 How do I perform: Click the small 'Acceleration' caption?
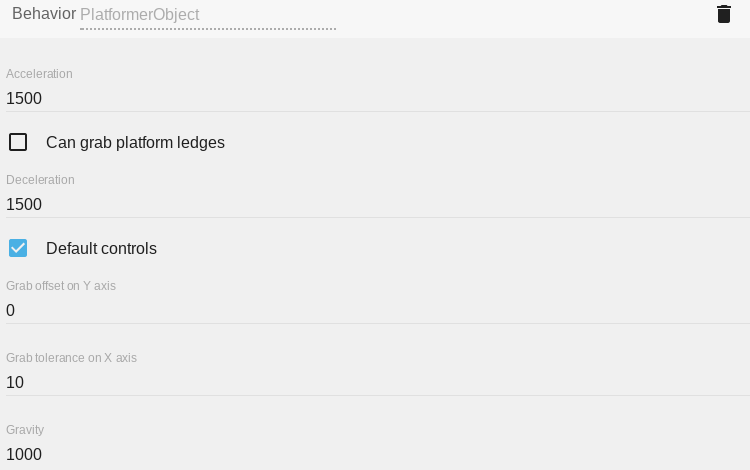coord(39,74)
